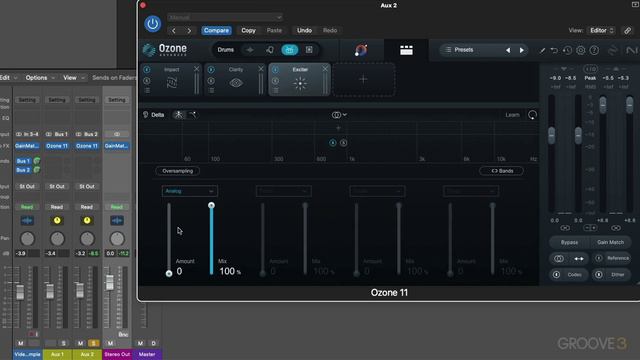Remove the Clarity module
This screenshot has height=360, width=640.
pyautogui.click(x=261, y=69)
